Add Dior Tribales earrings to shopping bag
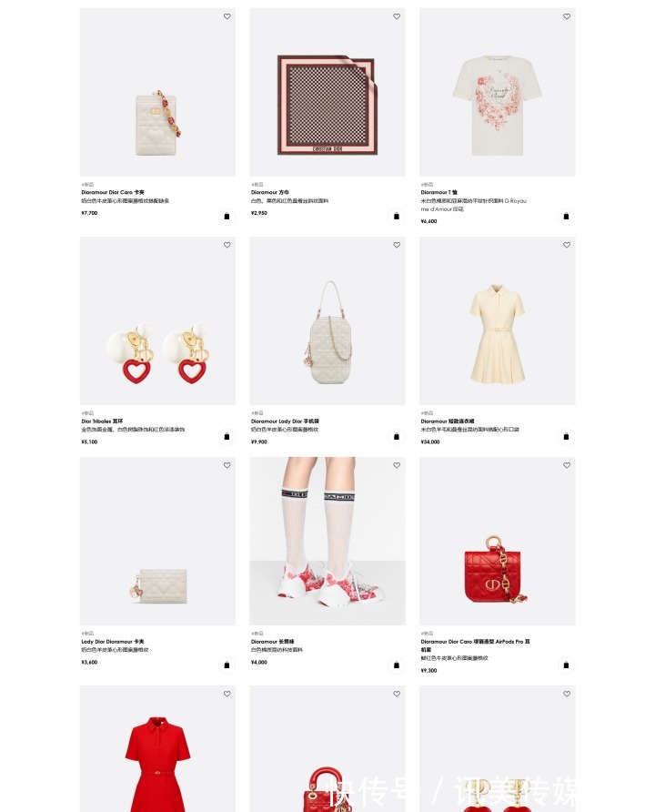655x812 pixels. (x=227, y=437)
